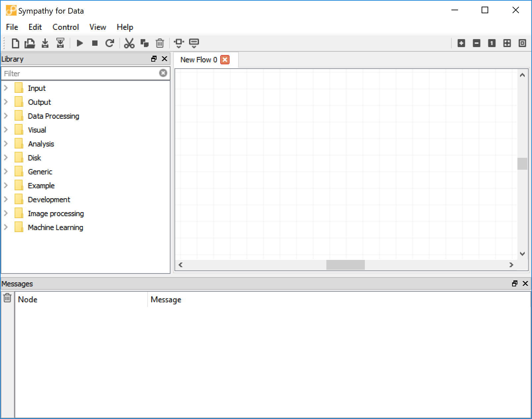Close the New Flow 0 tab

pyautogui.click(x=225, y=60)
